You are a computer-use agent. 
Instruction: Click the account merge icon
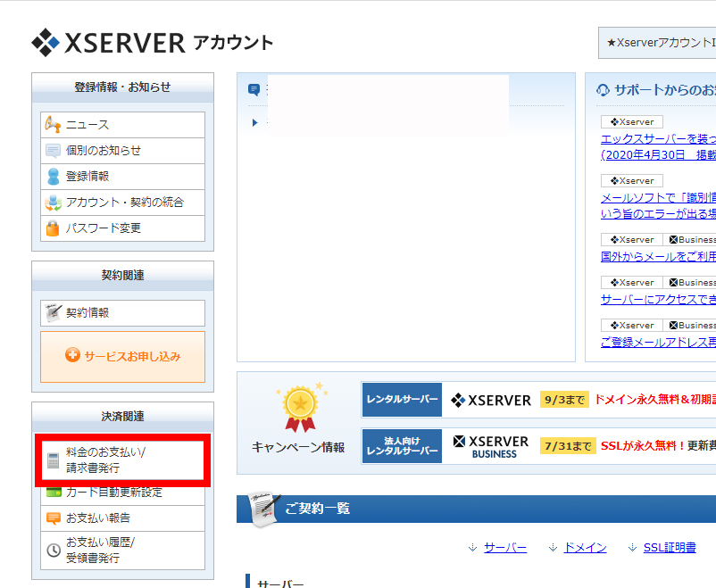tap(53, 203)
